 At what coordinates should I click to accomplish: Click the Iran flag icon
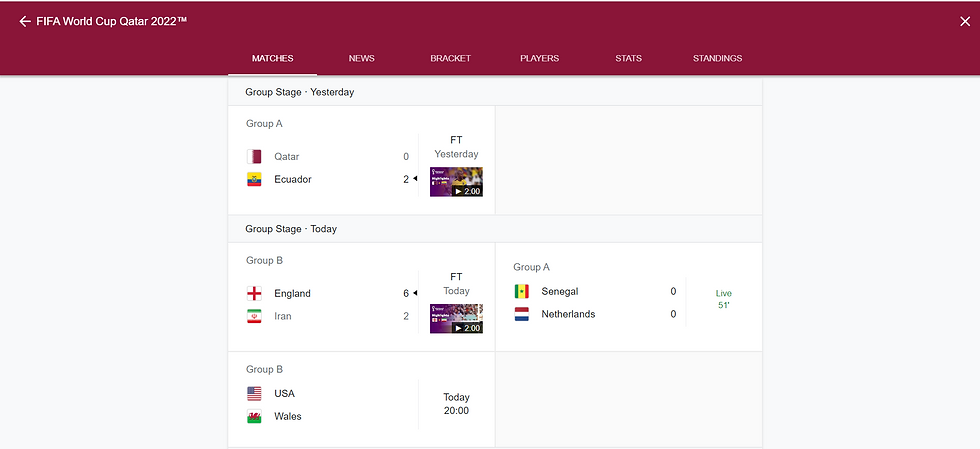(x=254, y=316)
